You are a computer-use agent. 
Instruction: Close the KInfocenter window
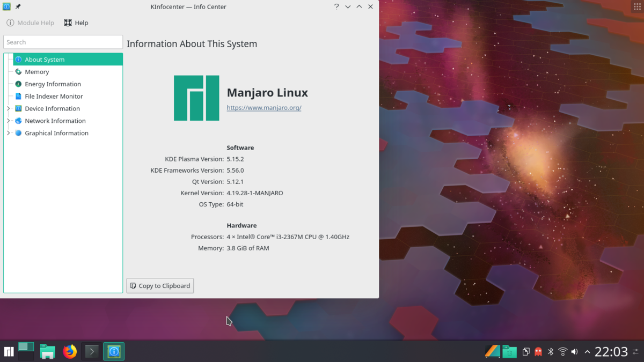pyautogui.click(x=370, y=7)
